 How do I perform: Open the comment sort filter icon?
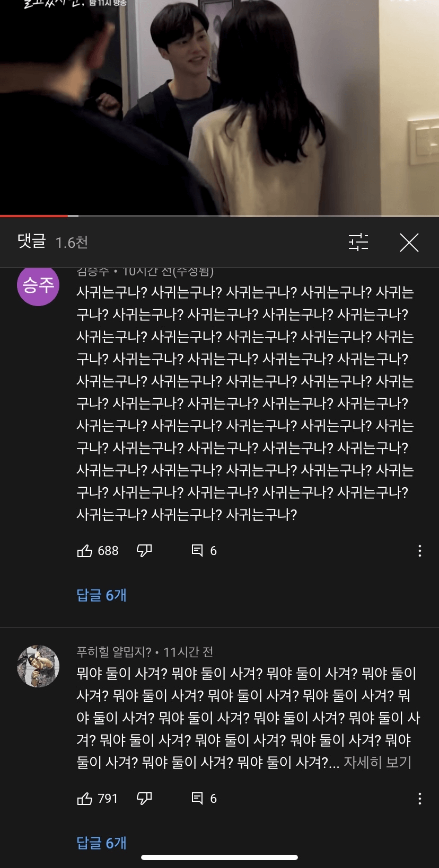tap(358, 242)
